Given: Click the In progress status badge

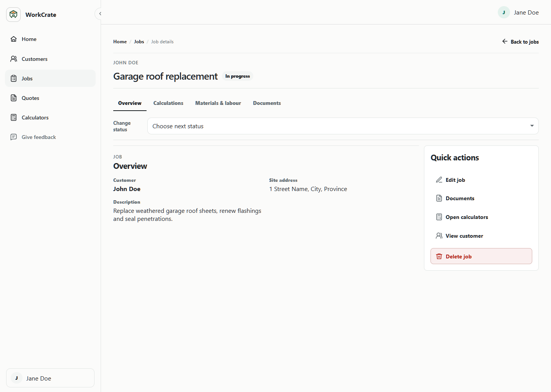Looking at the screenshot, I should click(238, 76).
